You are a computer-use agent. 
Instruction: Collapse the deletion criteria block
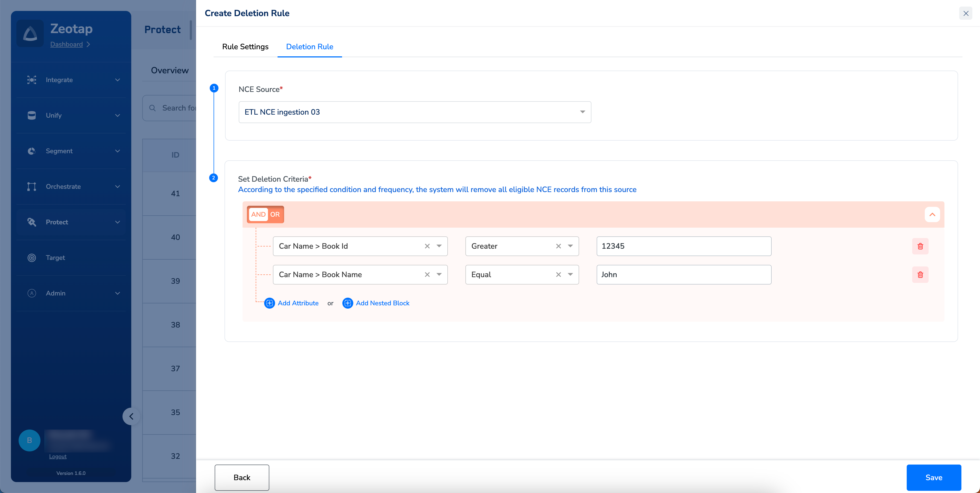[932, 214]
